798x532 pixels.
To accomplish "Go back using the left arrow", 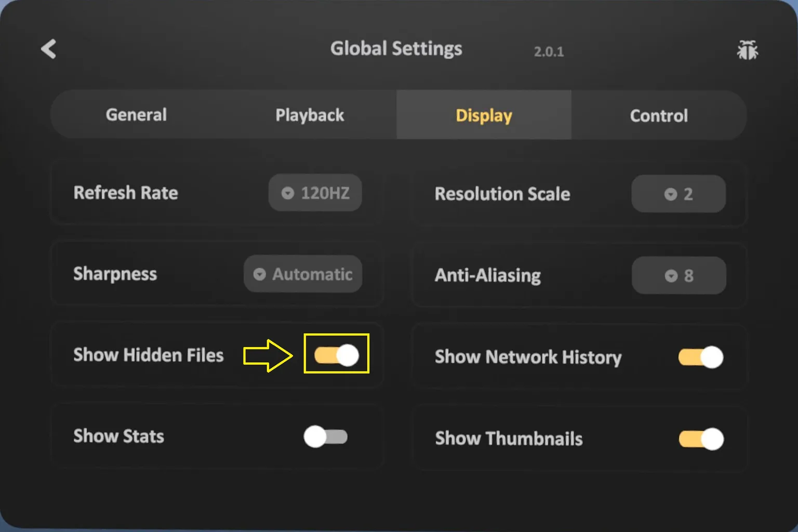I will [x=48, y=49].
